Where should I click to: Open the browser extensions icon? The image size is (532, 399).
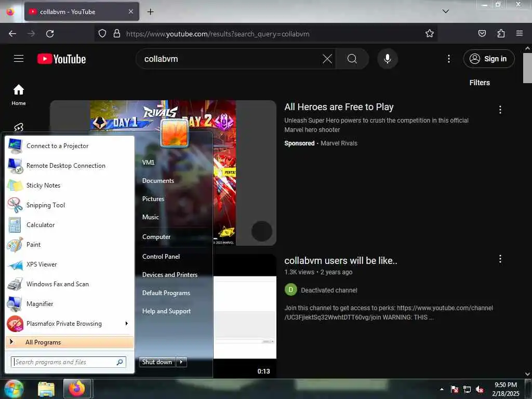(501, 33)
